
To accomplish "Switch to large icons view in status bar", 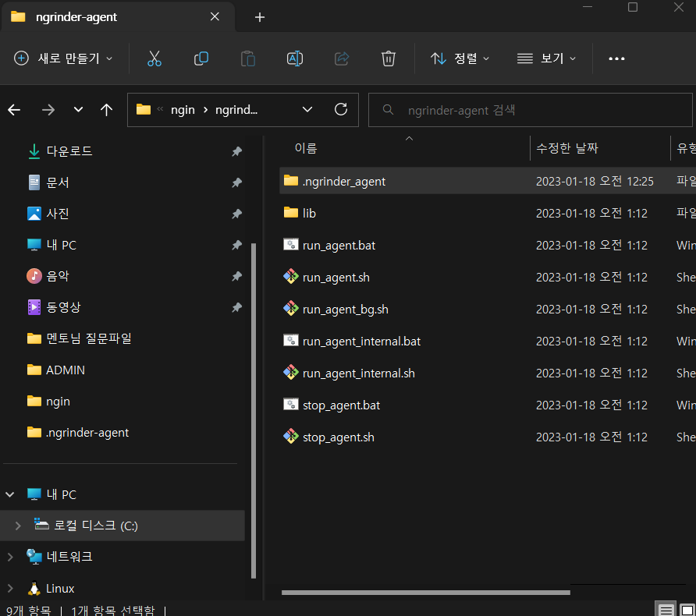I will [x=687, y=611].
